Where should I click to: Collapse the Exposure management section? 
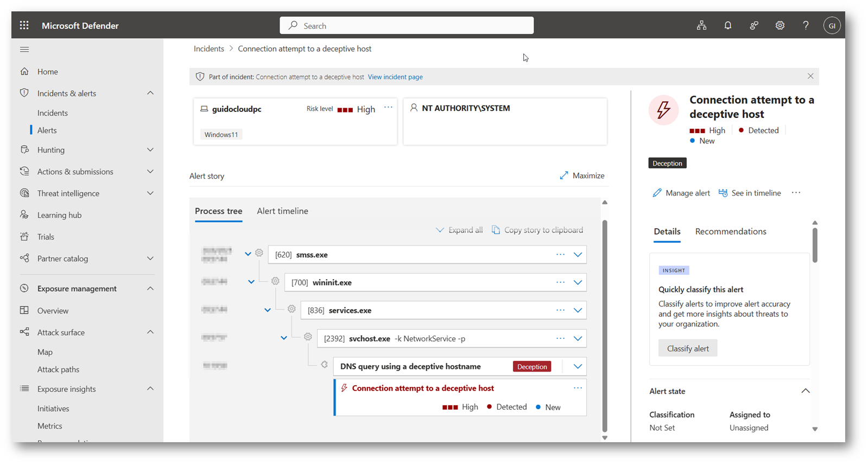click(x=150, y=288)
